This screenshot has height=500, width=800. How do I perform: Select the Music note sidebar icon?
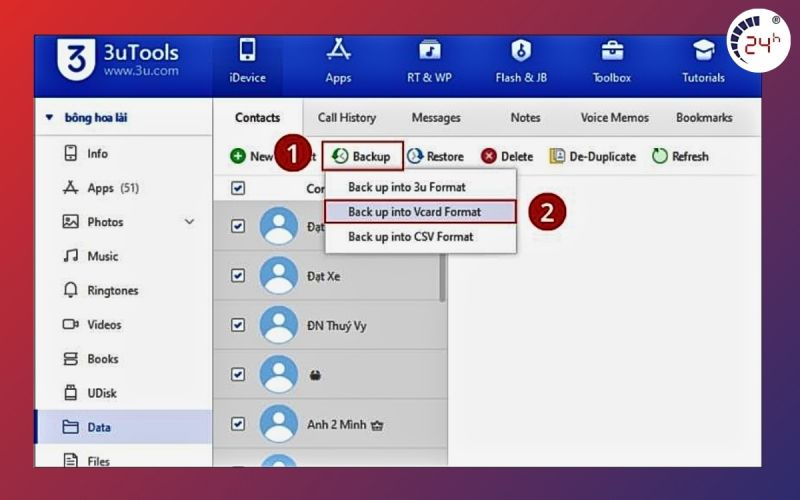[70, 256]
